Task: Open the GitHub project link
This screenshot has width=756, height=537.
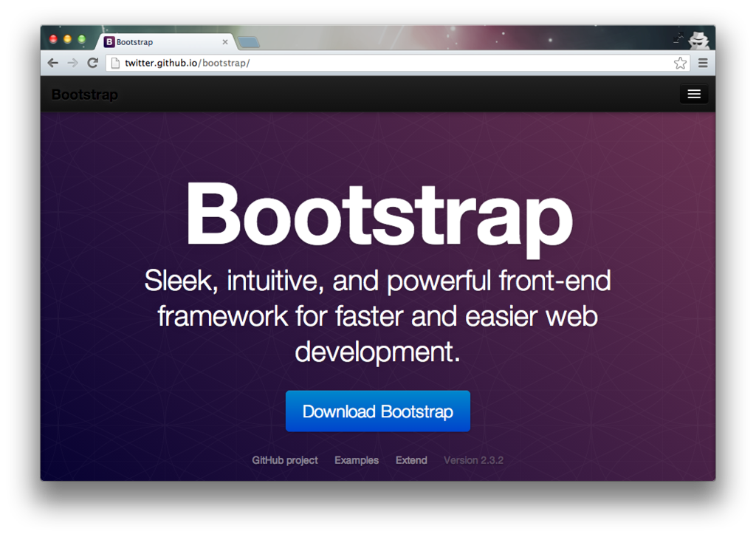Action: click(284, 460)
